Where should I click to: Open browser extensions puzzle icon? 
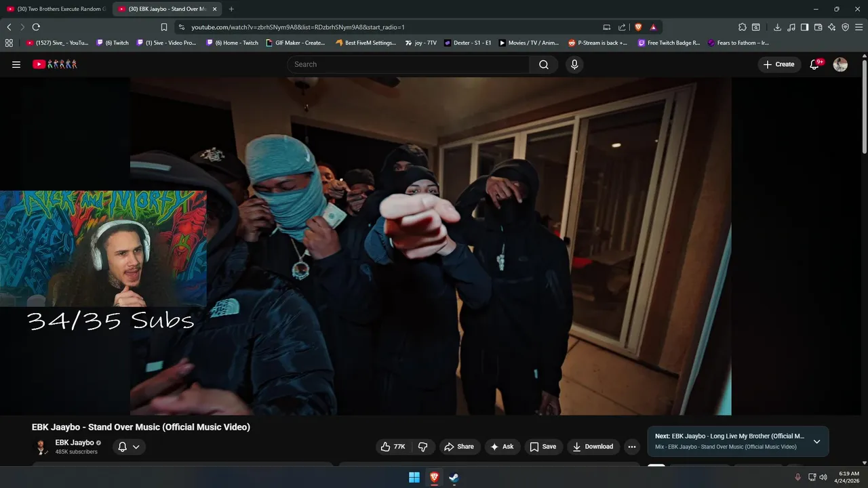(x=743, y=27)
